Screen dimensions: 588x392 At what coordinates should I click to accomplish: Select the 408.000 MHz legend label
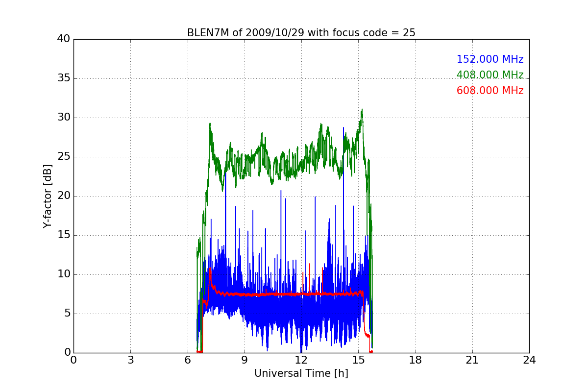(490, 75)
